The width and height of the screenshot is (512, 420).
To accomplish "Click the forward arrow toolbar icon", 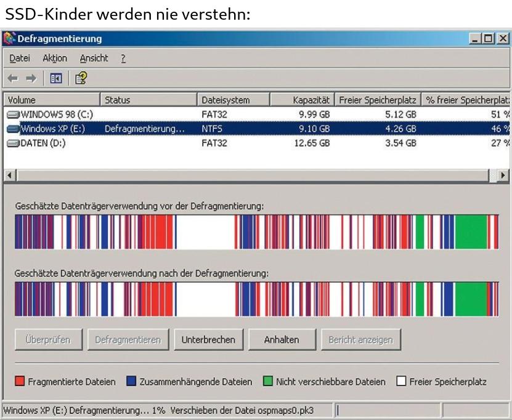I will (x=31, y=78).
